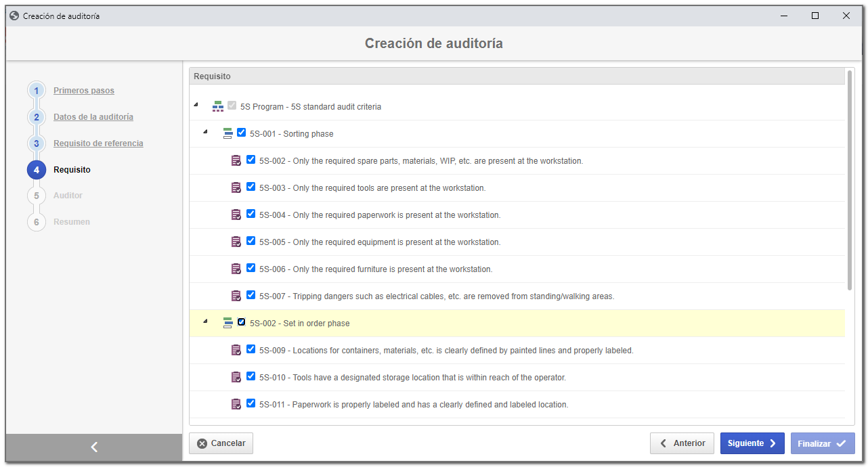The width and height of the screenshot is (868, 467).
Task: Select the Resumen step label
Action: pos(72,222)
